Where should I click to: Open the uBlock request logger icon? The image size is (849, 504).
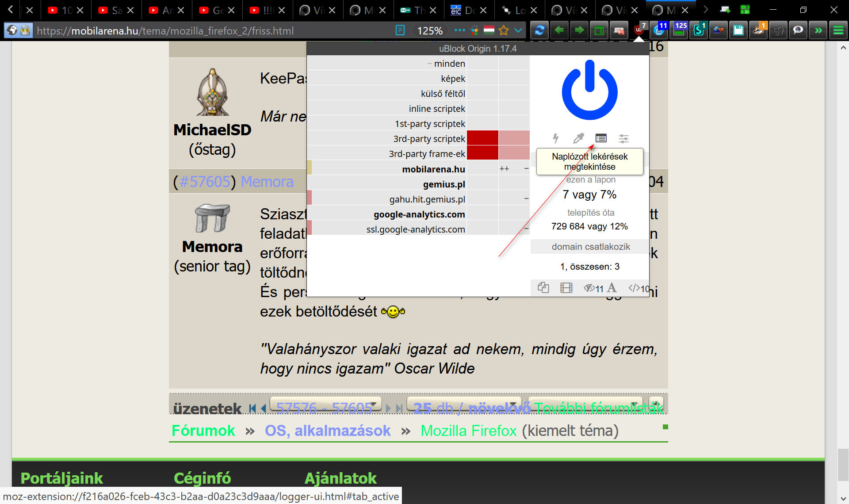point(600,138)
